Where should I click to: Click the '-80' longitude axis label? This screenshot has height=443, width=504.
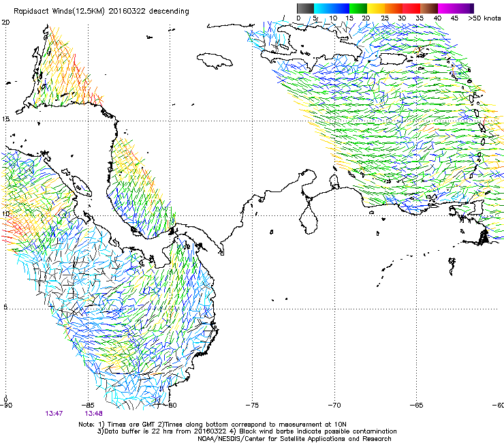(x=170, y=405)
